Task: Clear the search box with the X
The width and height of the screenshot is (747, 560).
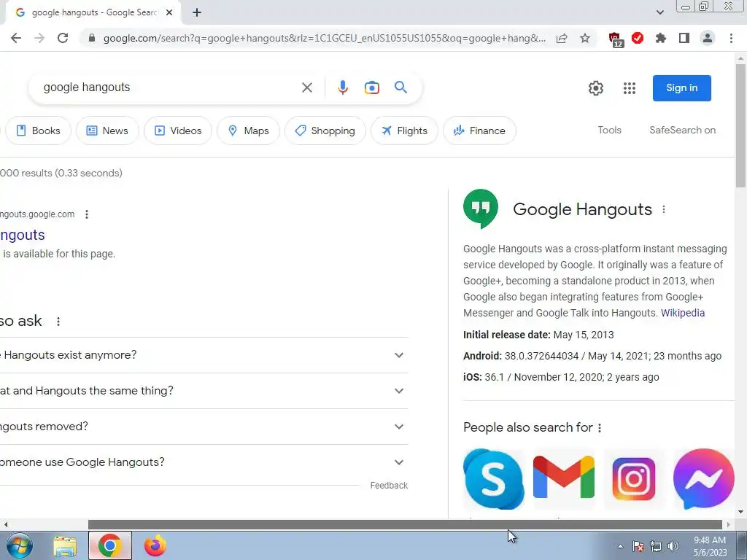Action: click(307, 87)
